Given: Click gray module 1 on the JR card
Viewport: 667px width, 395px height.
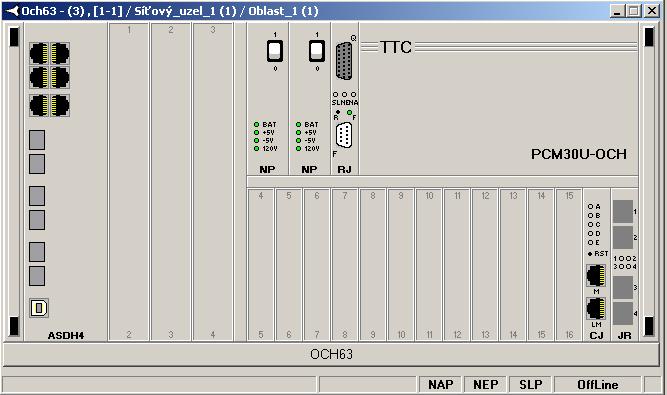Looking at the screenshot, I should (x=623, y=212).
